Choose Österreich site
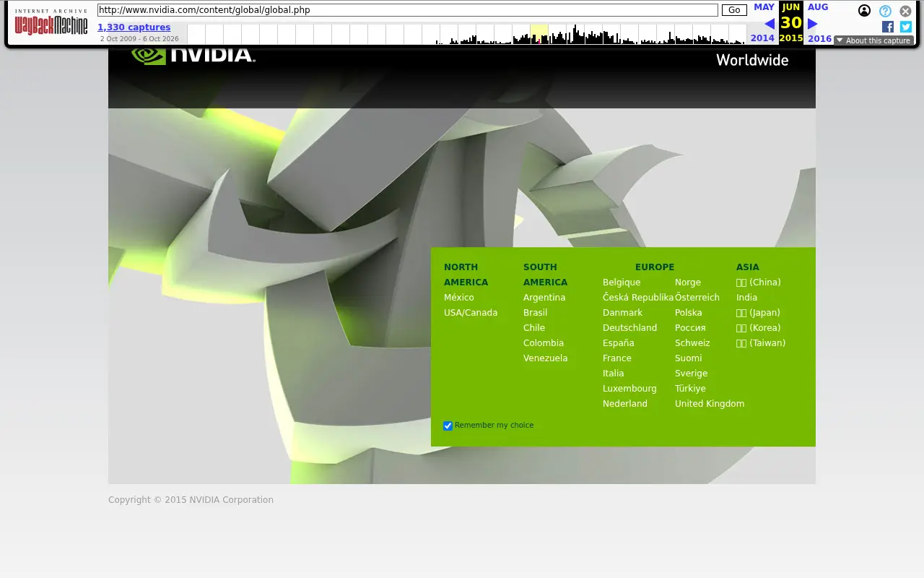Viewport: 924px width, 578px height. pos(697,298)
